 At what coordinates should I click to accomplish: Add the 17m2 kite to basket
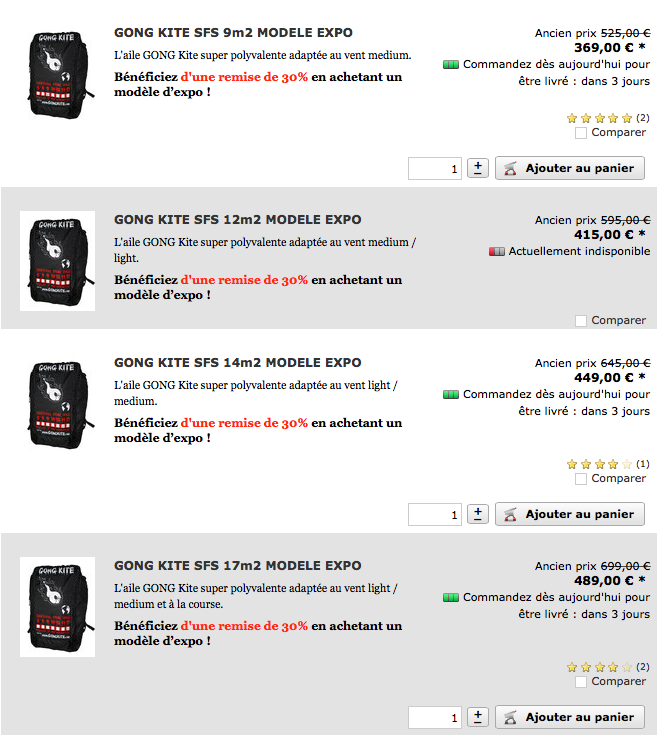pos(570,717)
